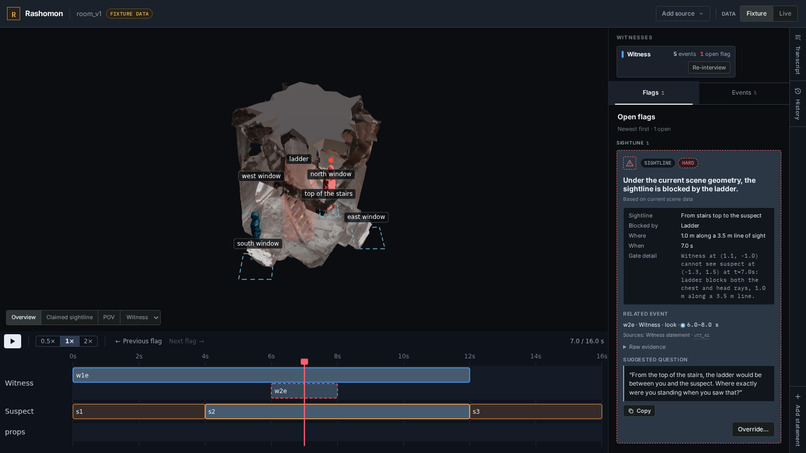Select the Witness card

click(x=676, y=62)
